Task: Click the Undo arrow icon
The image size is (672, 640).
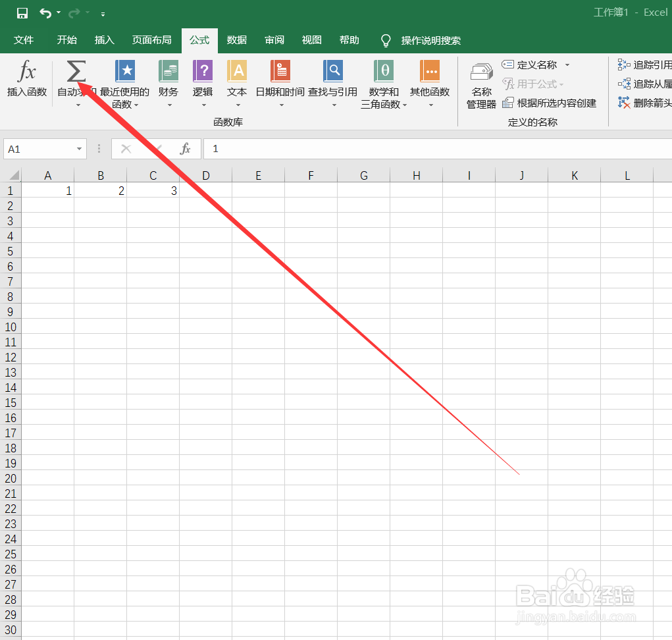Action: 45,13
